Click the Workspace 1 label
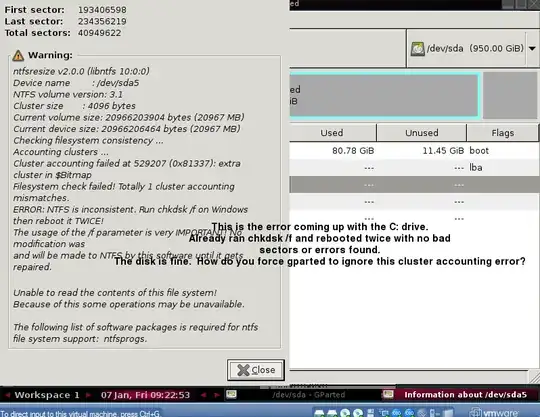 [x=47, y=395]
